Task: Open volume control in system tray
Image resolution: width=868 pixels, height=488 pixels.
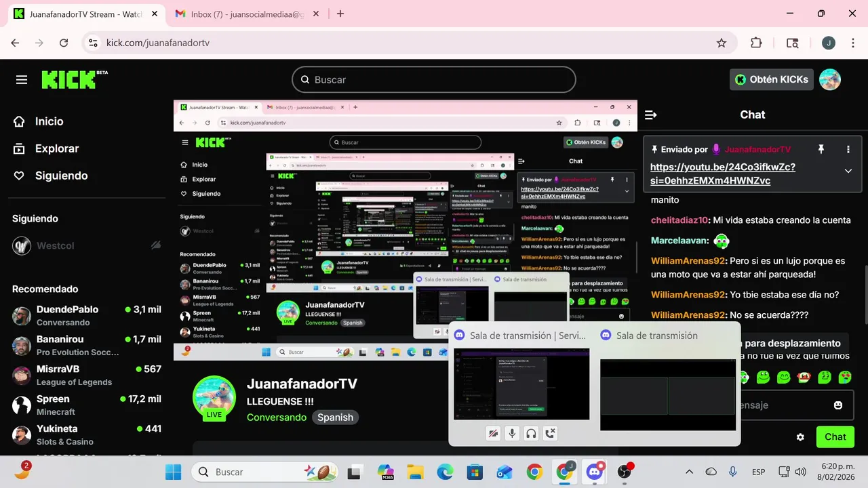Action: pos(800,472)
